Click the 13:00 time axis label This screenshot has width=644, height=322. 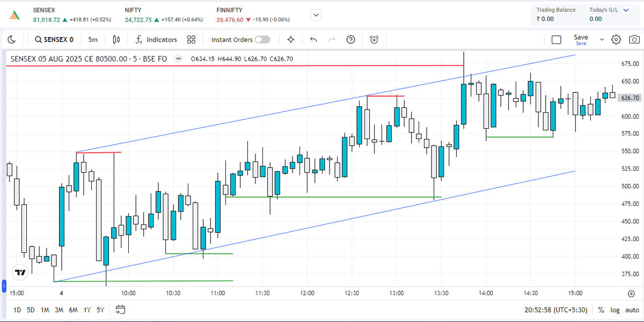397,293
